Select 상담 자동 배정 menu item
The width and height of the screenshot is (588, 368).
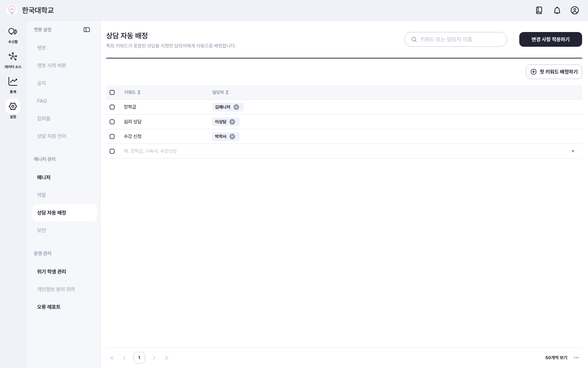(x=65, y=213)
